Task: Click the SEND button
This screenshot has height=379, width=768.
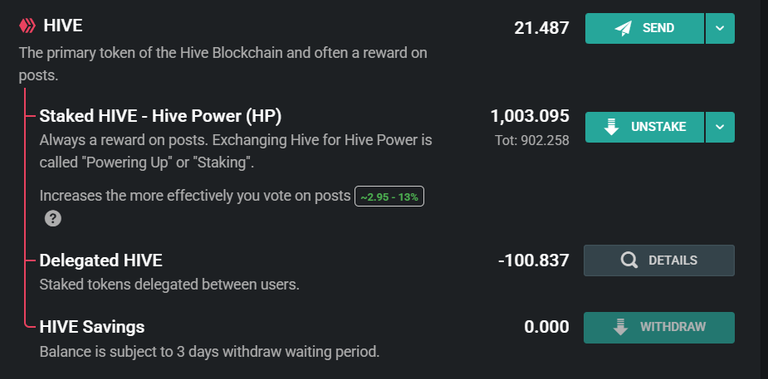Action: tap(645, 28)
